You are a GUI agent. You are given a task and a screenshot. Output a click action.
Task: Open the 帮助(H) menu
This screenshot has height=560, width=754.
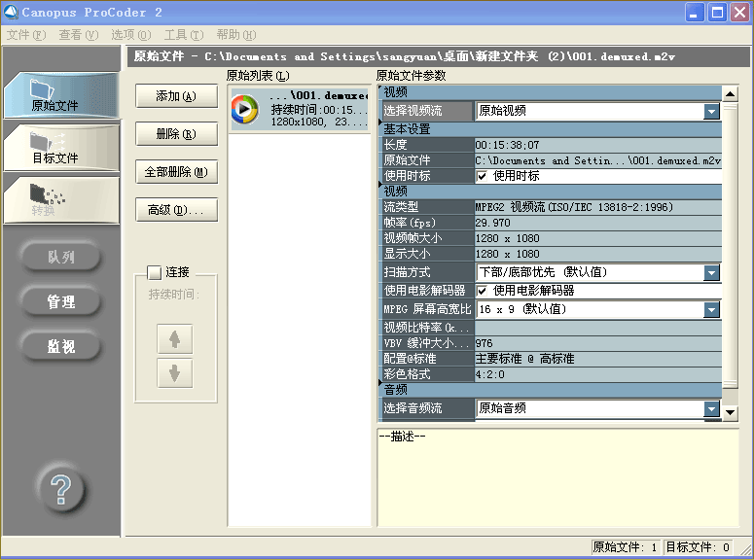point(235,35)
